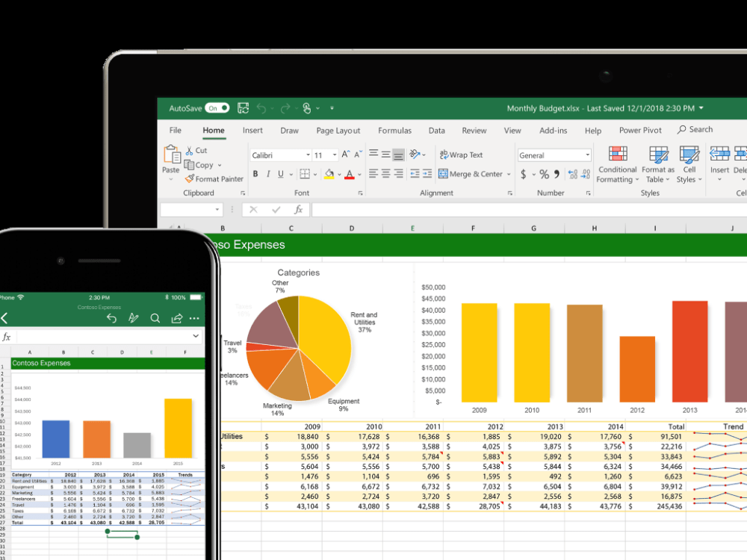Viewport: 747px width, 560px height.
Task: Toggle Center horizontal alignment
Action: [386, 174]
